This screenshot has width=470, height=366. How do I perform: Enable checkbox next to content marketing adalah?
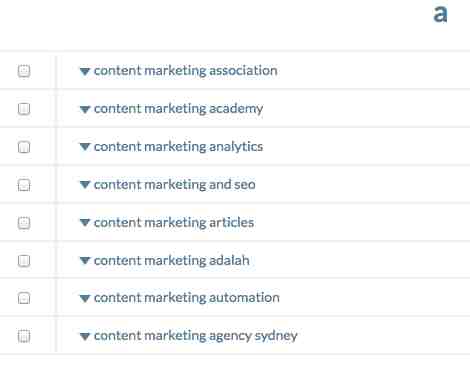pyautogui.click(x=24, y=260)
